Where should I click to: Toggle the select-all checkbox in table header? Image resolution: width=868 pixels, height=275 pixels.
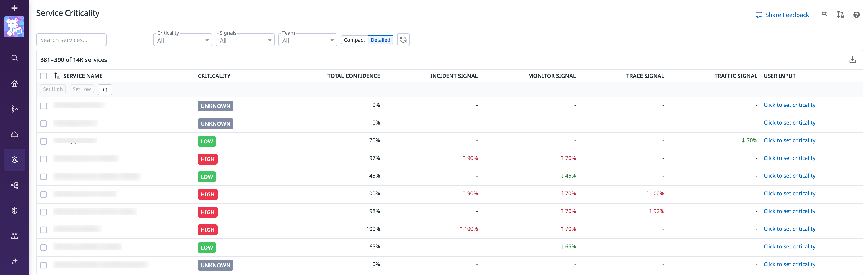pyautogui.click(x=44, y=76)
